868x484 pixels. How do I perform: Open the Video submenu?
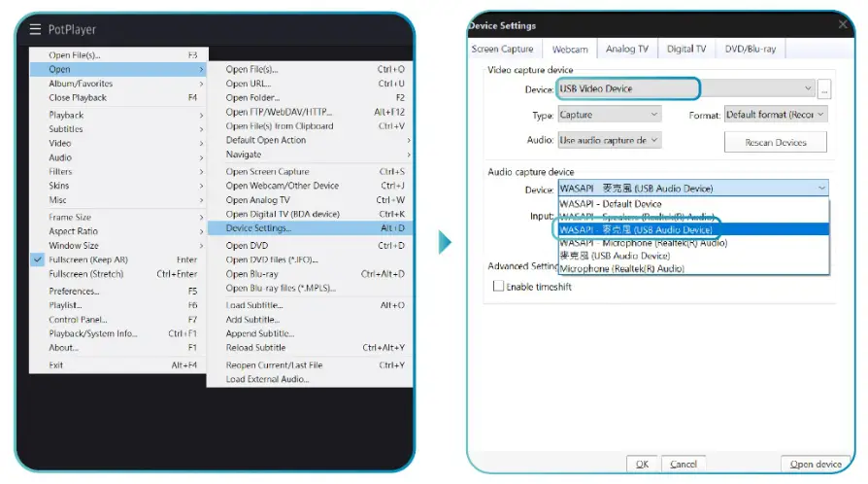pos(118,143)
